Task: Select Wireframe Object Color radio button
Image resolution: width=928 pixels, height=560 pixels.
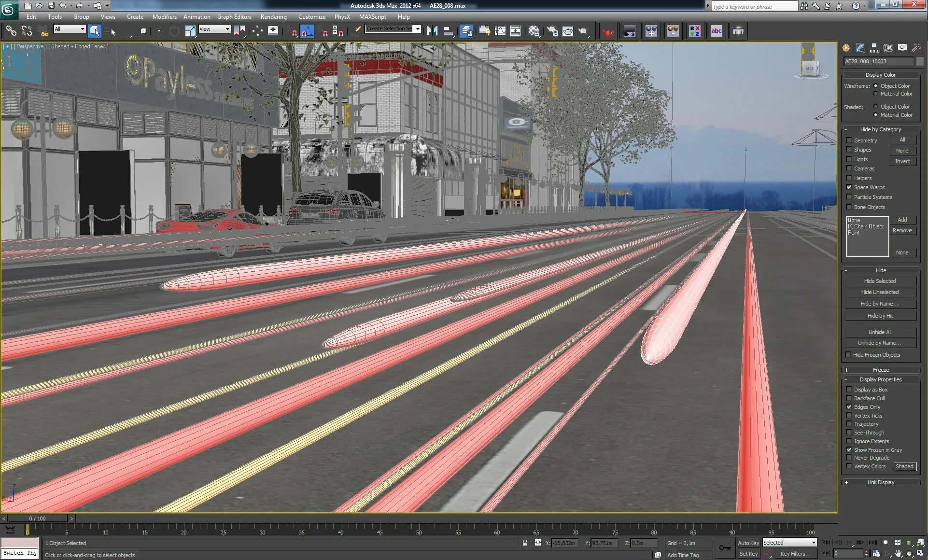Action: coord(875,86)
